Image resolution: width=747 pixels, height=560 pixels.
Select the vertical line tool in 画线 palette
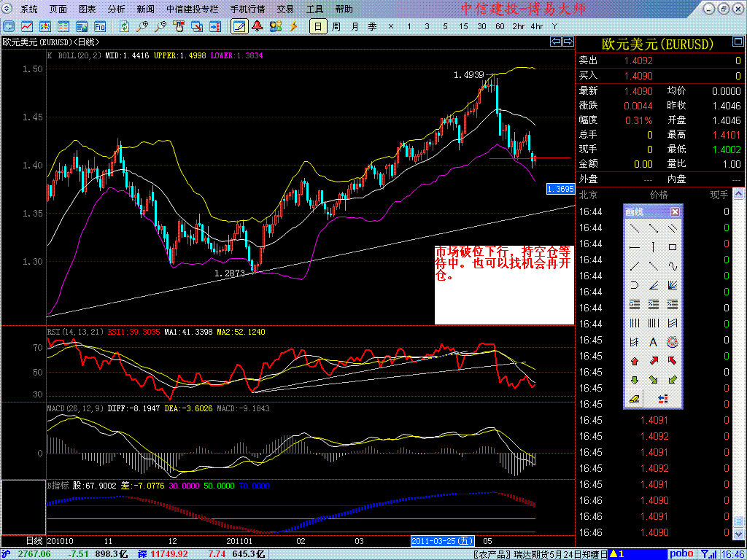(654, 248)
